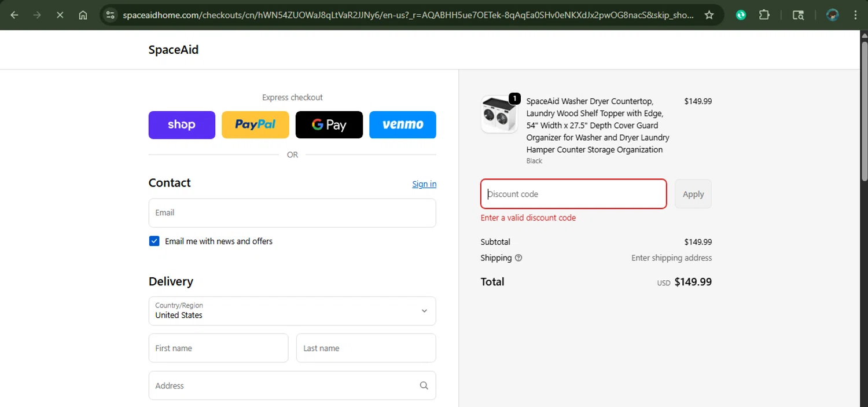Image resolution: width=868 pixels, height=407 pixels.
Task: Click the 'Enter shipping address' text
Action: [x=672, y=258]
